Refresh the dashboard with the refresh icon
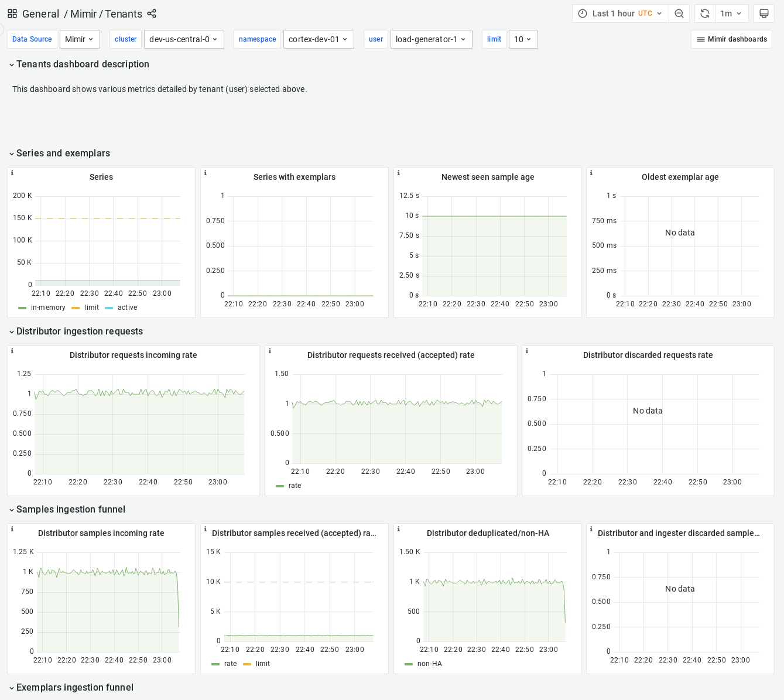Viewport: 784px width, 700px height. (x=704, y=13)
